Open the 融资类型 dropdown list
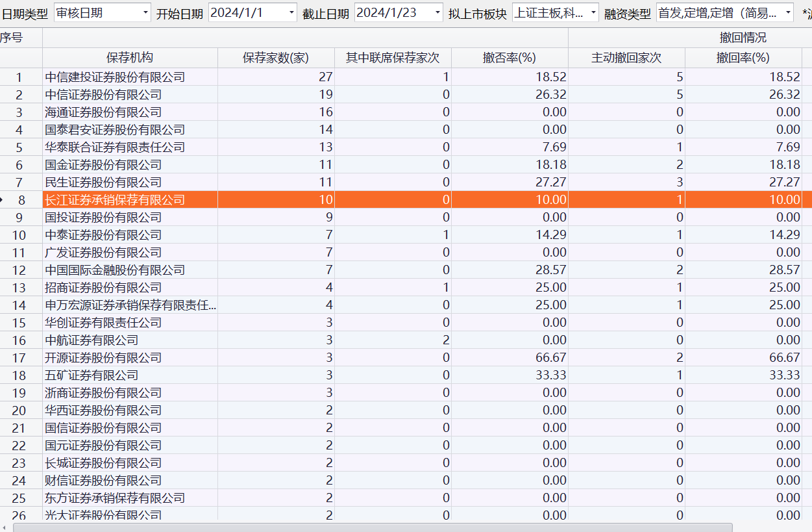This screenshot has width=812, height=532. (788, 12)
